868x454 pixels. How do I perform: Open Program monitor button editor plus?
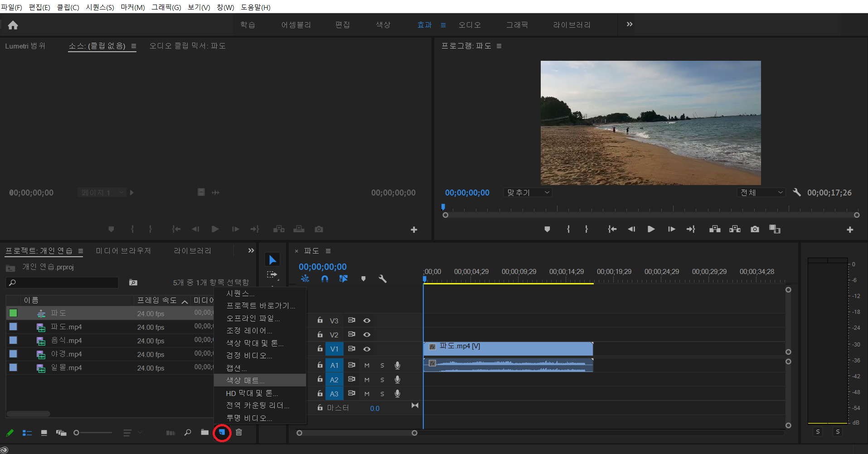(x=850, y=230)
